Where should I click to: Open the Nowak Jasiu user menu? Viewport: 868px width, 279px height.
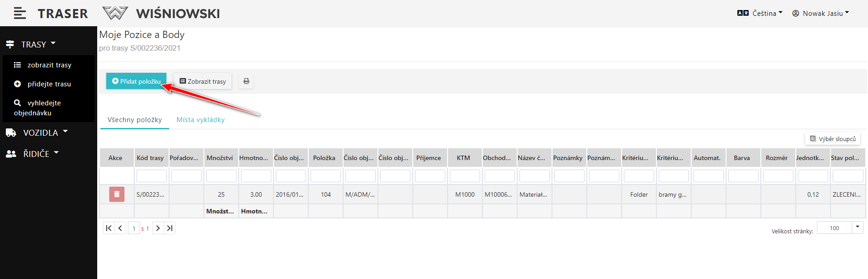click(x=821, y=14)
